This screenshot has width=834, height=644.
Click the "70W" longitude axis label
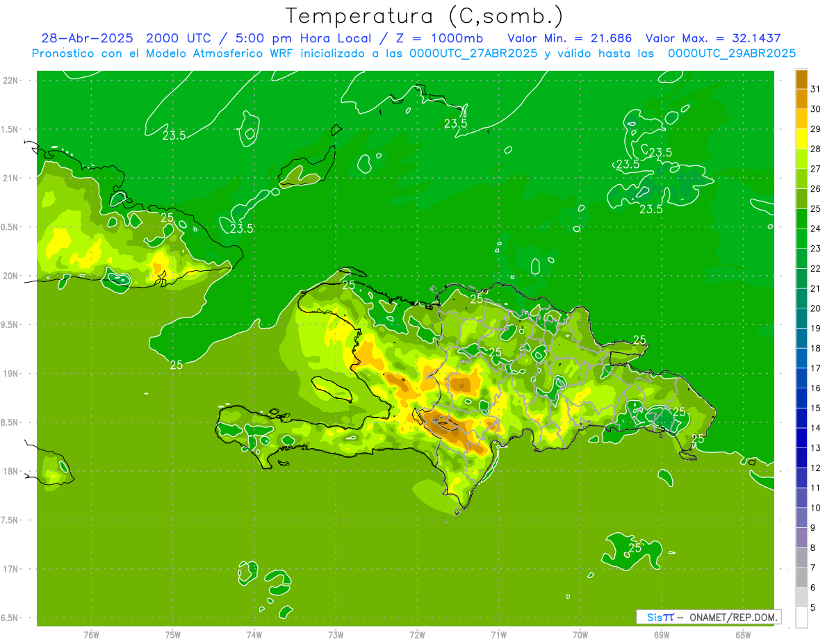(x=580, y=634)
